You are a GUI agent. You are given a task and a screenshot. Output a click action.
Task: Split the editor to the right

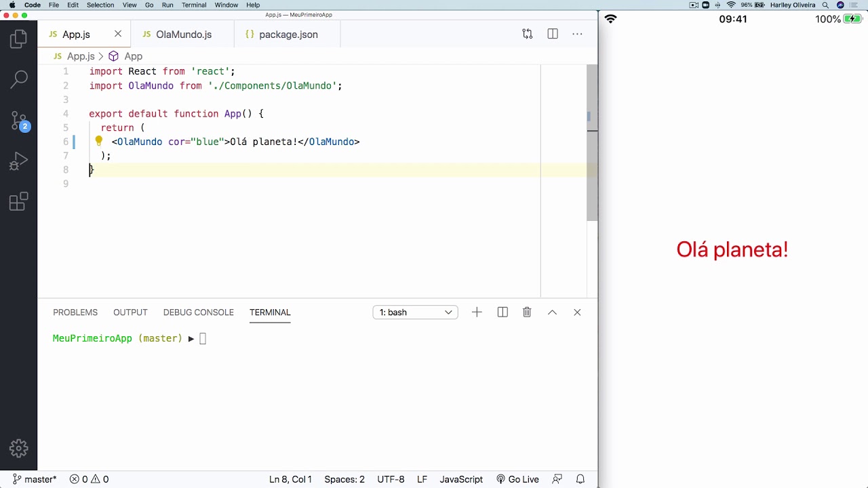(x=553, y=34)
